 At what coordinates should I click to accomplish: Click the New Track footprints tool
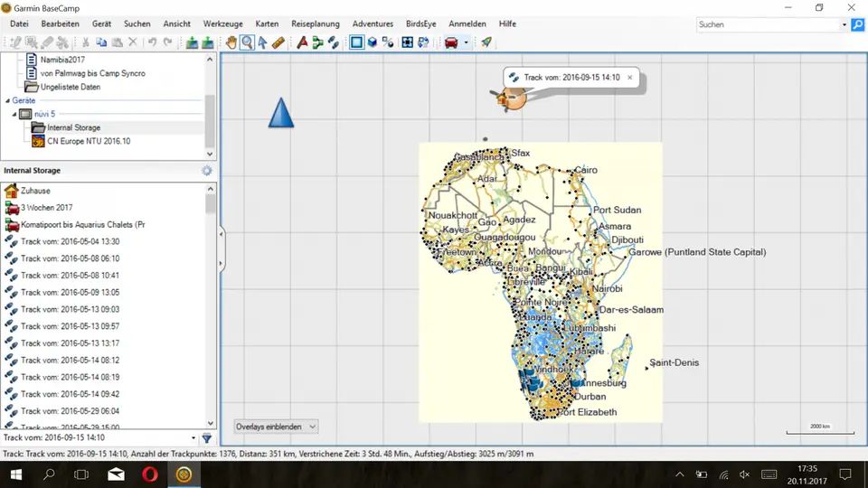[x=334, y=42]
